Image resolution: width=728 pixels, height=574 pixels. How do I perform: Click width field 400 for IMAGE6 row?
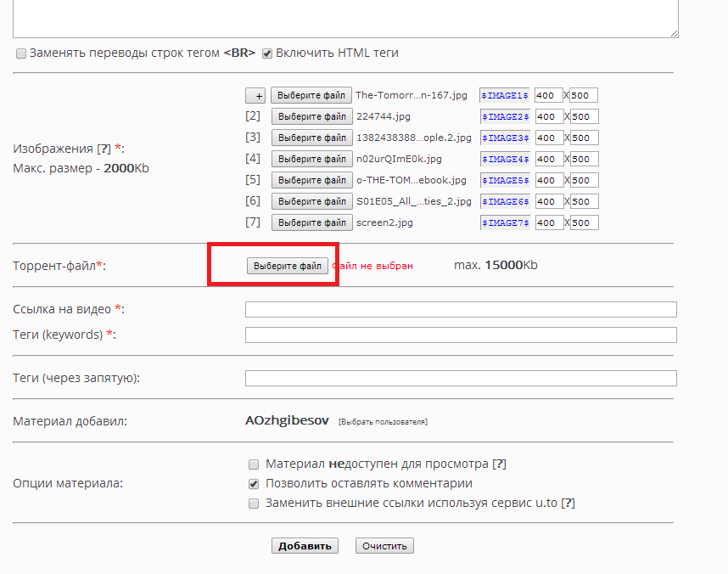click(x=549, y=202)
